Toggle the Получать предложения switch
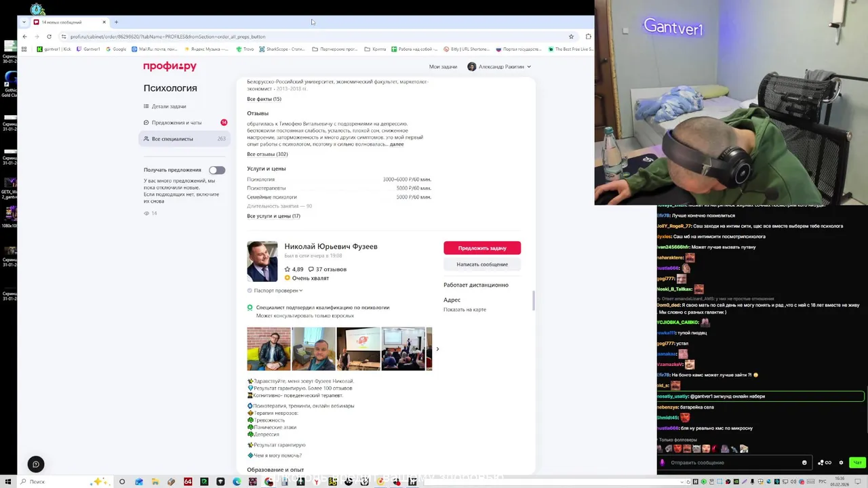 (217, 170)
